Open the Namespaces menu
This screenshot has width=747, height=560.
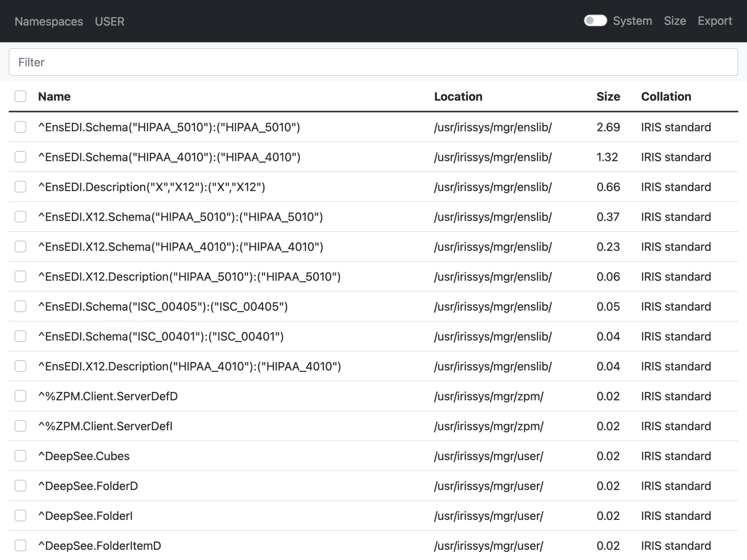coord(49,21)
